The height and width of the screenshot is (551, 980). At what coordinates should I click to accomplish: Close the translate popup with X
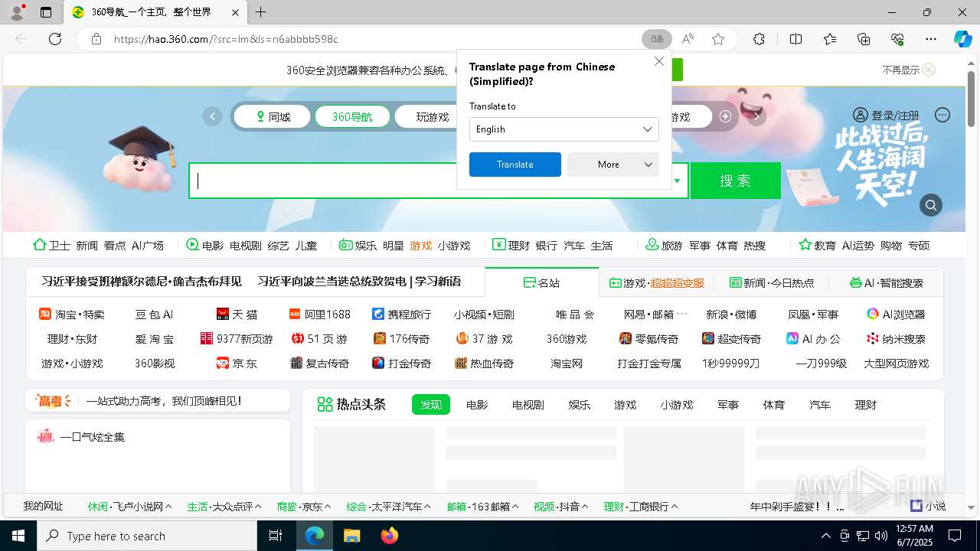[659, 61]
